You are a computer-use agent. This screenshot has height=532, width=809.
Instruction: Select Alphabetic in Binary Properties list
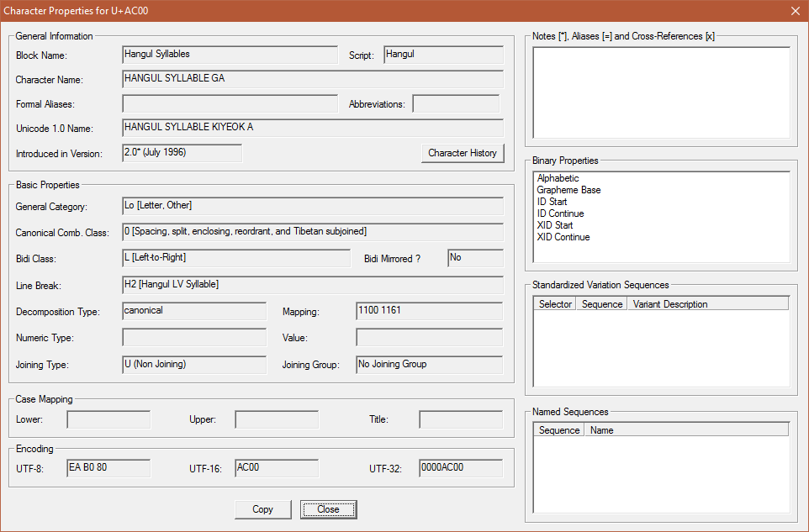point(558,178)
